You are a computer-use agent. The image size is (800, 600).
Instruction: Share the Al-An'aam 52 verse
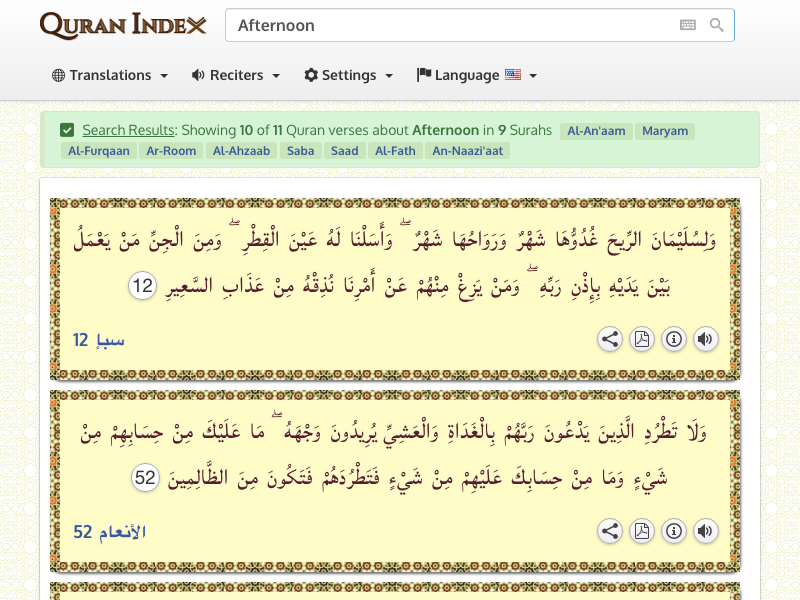coord(610,531)
